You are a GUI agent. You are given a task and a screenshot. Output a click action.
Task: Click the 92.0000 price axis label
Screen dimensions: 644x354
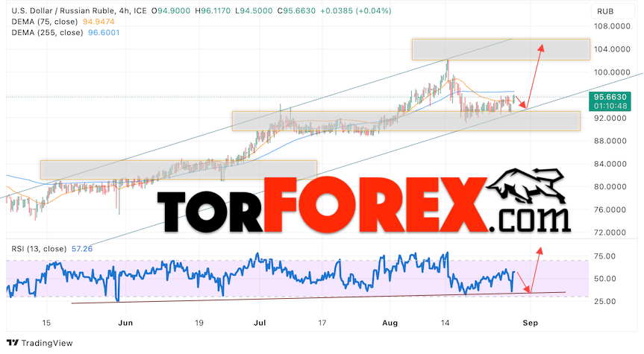(x=612, y=118)
